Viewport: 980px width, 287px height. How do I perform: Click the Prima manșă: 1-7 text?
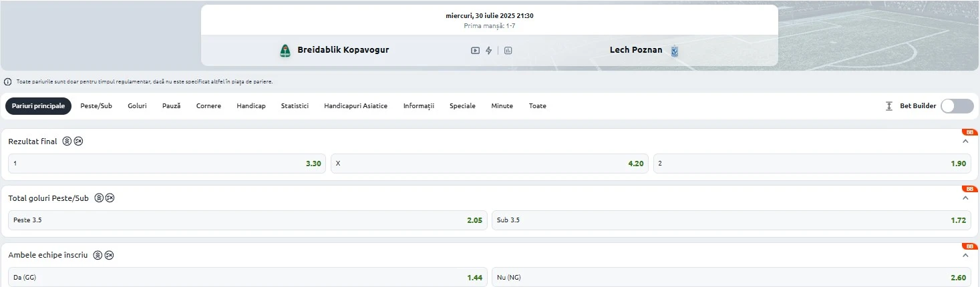click(490, 26)
